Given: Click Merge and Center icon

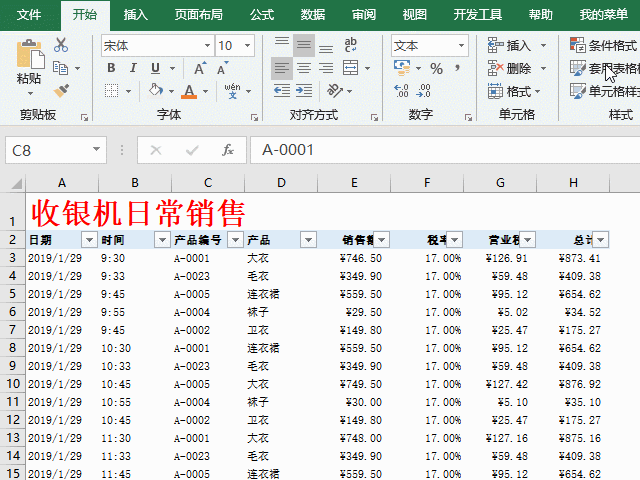Looking at the screenshot, I should coord(351,68).
